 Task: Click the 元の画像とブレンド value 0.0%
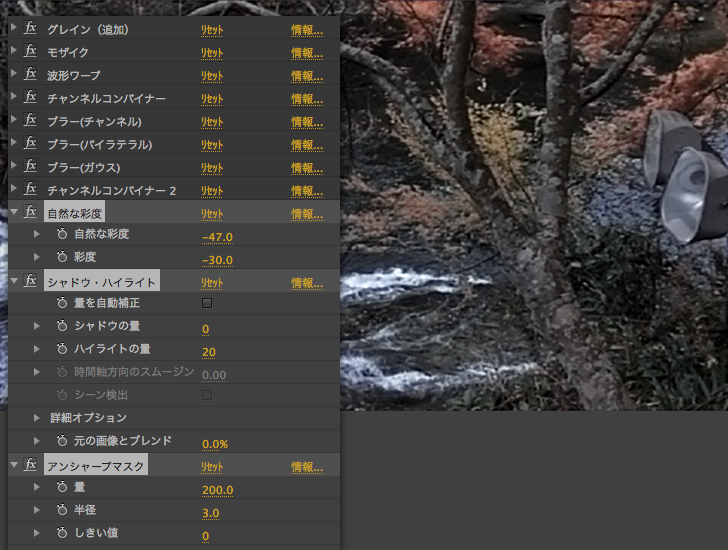[x=215, y=443]
